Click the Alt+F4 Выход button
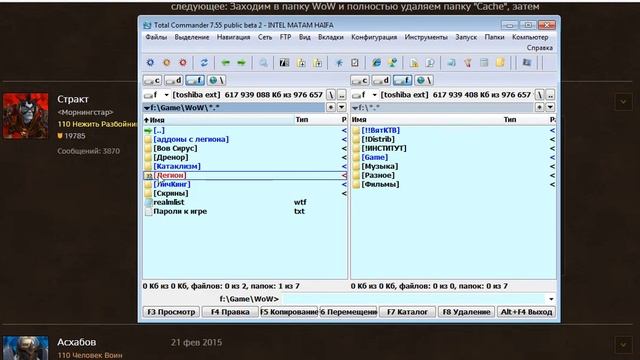The height and width of the screenshot is (360, 640). 526,312
